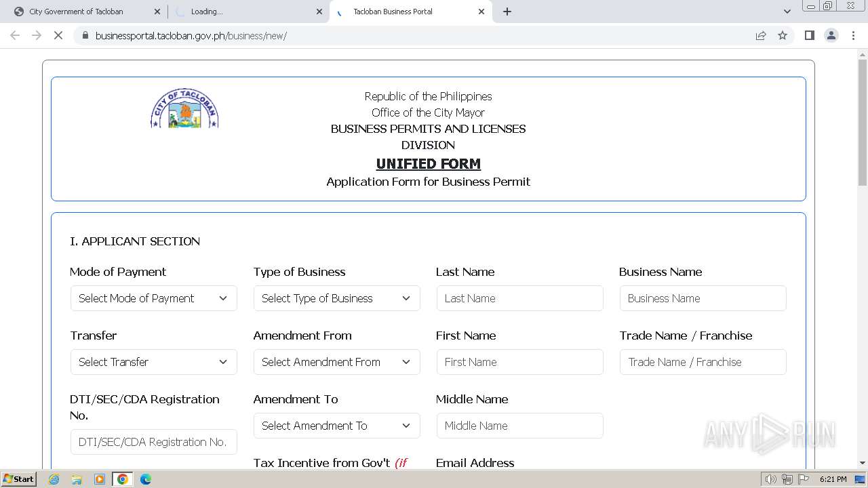This screenshot has width=868, height=488.
Task: Focus the Business Name input field
Action: tap(703, 298)
